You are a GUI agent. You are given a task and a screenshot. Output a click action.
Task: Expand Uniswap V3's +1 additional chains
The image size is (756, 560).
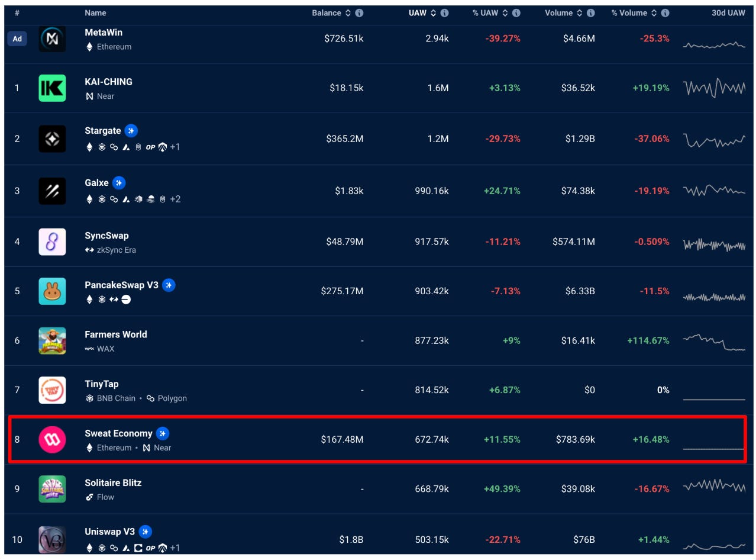(x=175, y=548)
